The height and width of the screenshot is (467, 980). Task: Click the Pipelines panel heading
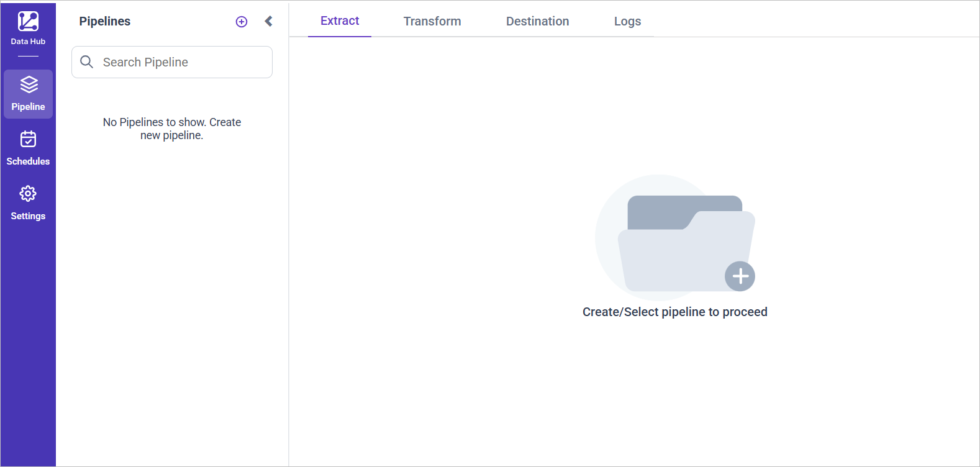105,21
